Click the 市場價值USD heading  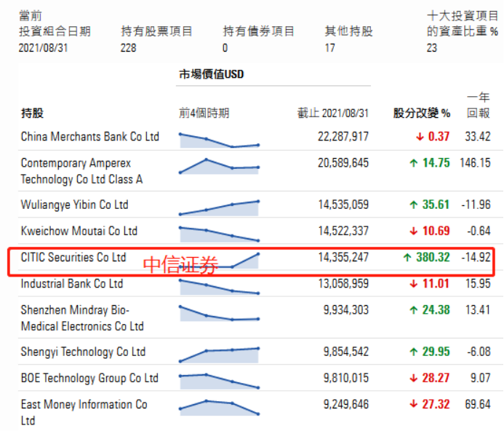coord(212,74)
